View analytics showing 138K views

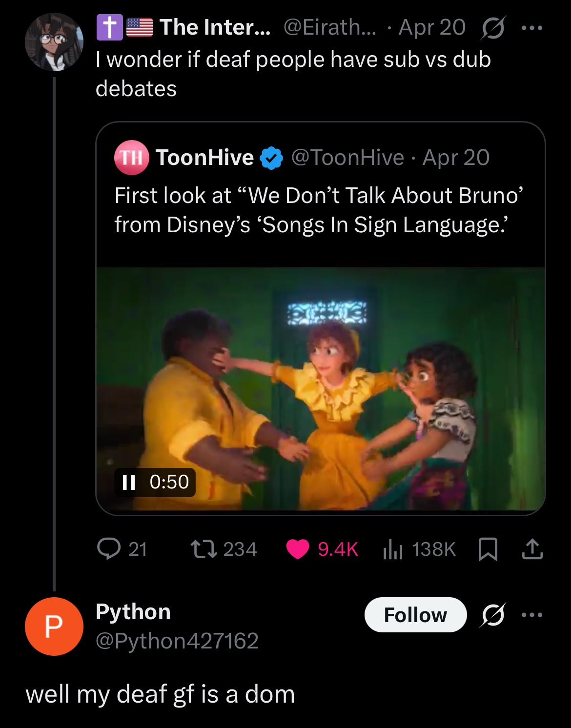(x=392, y=549)
